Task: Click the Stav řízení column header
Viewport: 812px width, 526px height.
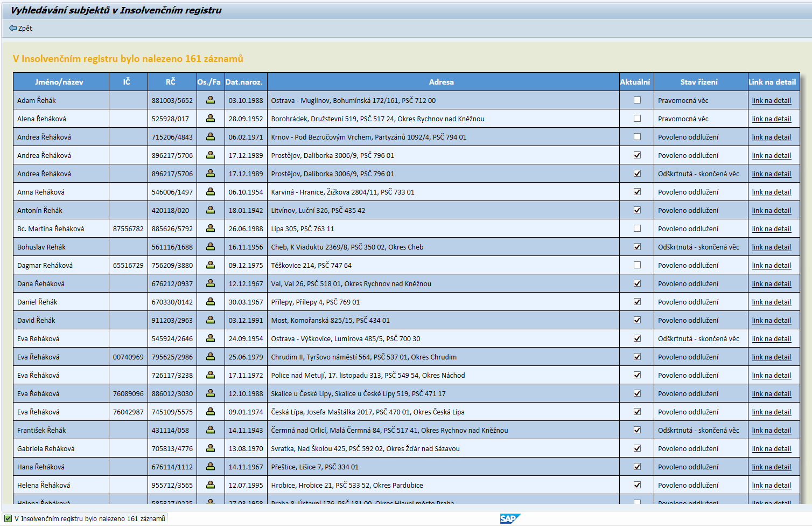Action: coord(699,82)
